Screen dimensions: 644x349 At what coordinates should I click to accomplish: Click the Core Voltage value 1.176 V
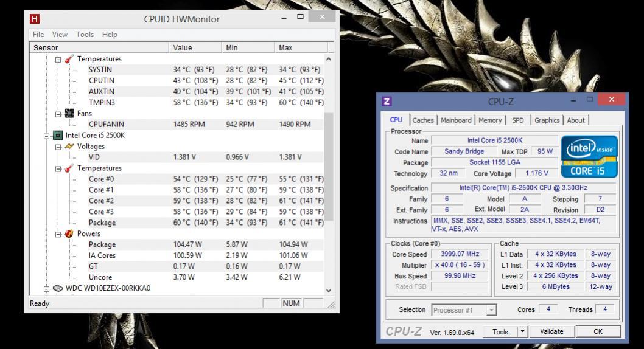coord(536,173)
